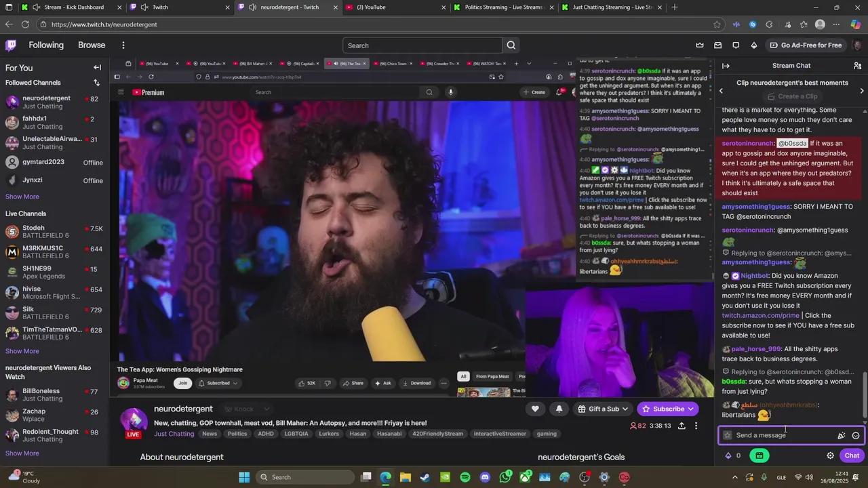Open stream more options vertical dots
The width and height of the screenshot is (868, 488).
pyautogui.click(x=696, y=426)
